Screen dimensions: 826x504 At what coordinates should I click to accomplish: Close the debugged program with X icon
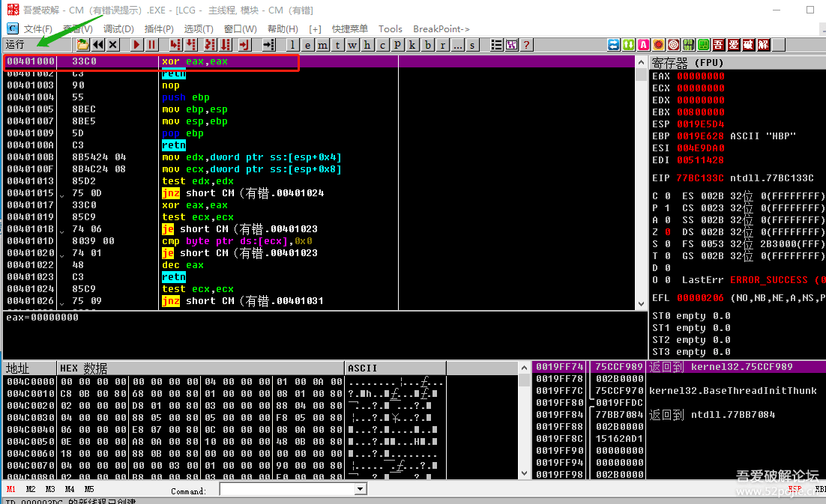(x=113, y=45)
